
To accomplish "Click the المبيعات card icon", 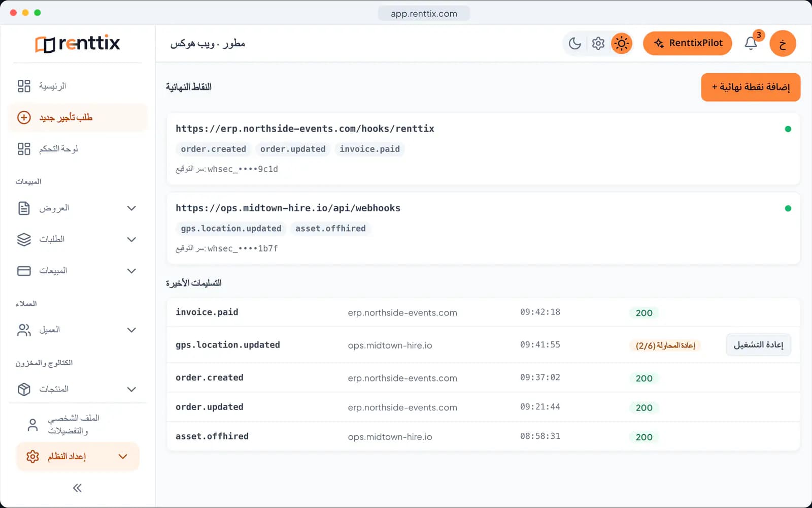I will pos(24,271).
